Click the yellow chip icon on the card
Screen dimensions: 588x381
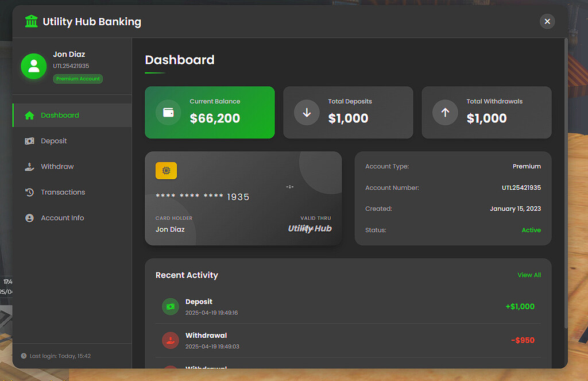pyautogui.click(x=166, y=171)
